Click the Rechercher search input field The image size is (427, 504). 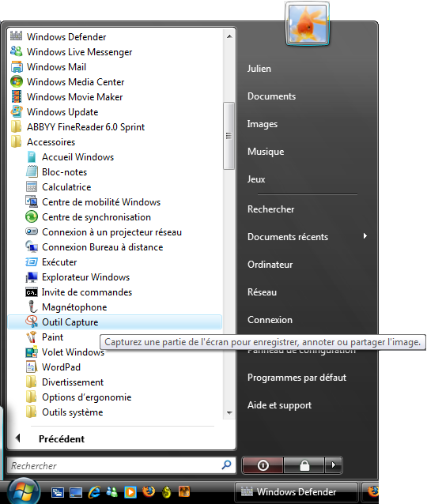click(121, 465)
